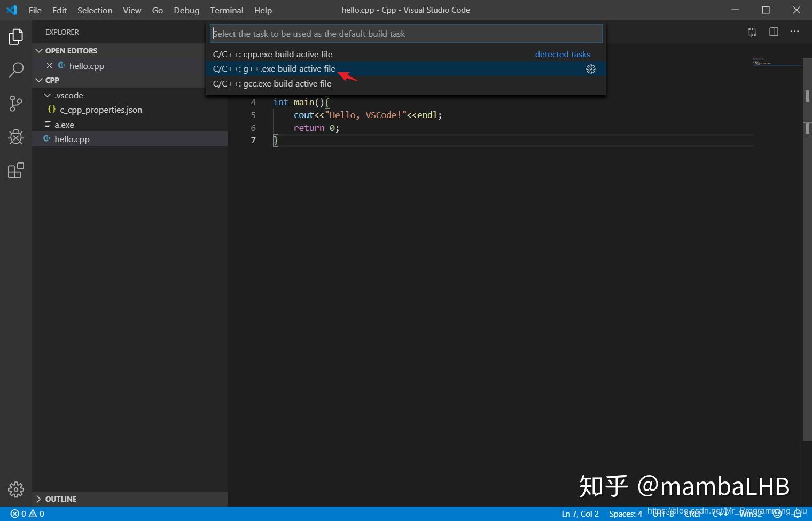Viewport: 812px width, 521px height.
Task: Select C/C++: gcc.exe build active file task
Action: pos(272,83)
